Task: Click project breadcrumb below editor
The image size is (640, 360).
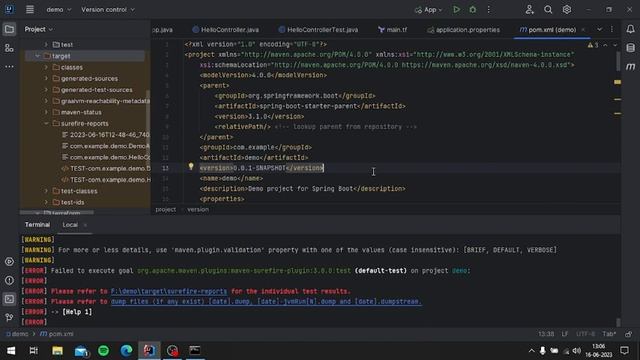Action: (x=165, y=209)
